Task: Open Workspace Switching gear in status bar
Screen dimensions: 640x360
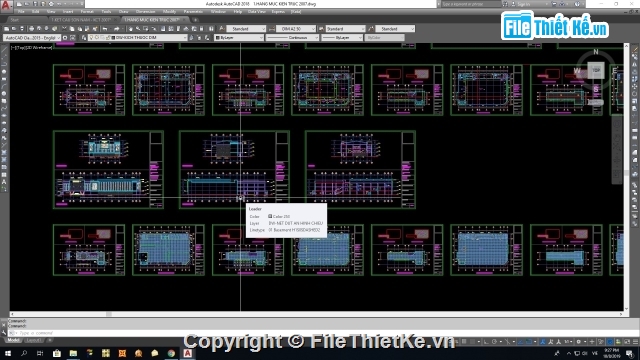Action: (579, 342)
